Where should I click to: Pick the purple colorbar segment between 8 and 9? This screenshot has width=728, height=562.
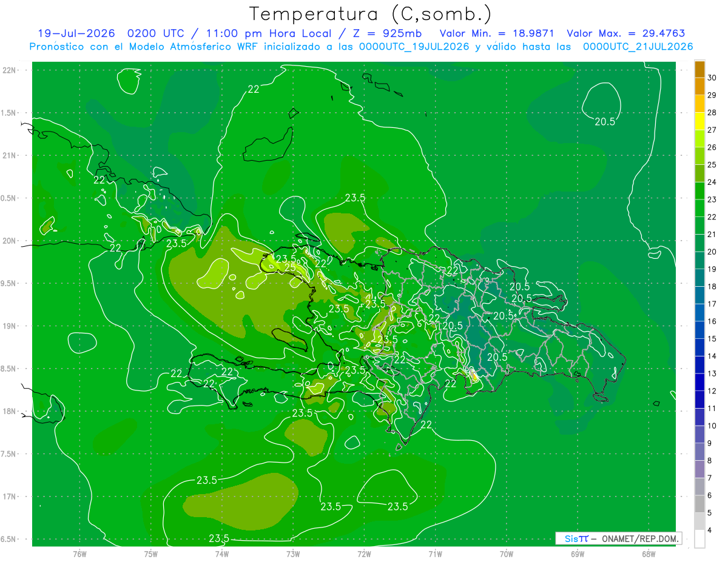coord(699,452)
